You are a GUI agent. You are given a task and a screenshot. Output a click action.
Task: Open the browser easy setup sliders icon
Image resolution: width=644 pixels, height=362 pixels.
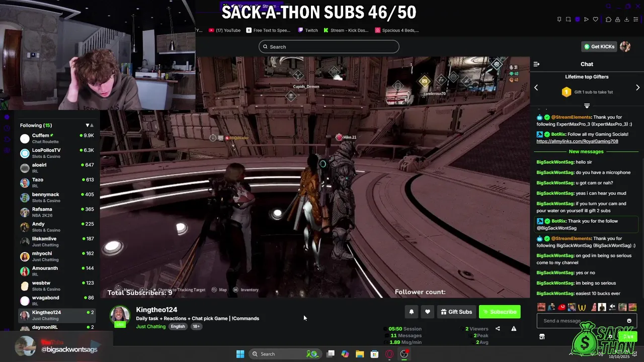pyautogui.click(x=636, y=20)
